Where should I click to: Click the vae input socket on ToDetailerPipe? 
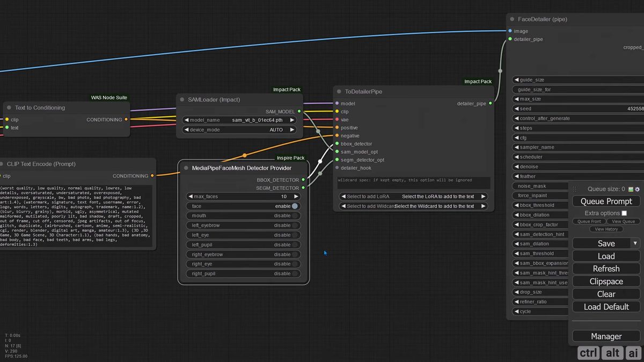337,120
